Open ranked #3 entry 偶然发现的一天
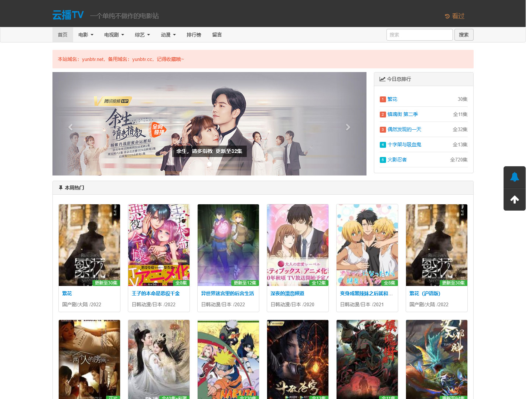Screen dimensions: 532x399 tap(404, 129)
